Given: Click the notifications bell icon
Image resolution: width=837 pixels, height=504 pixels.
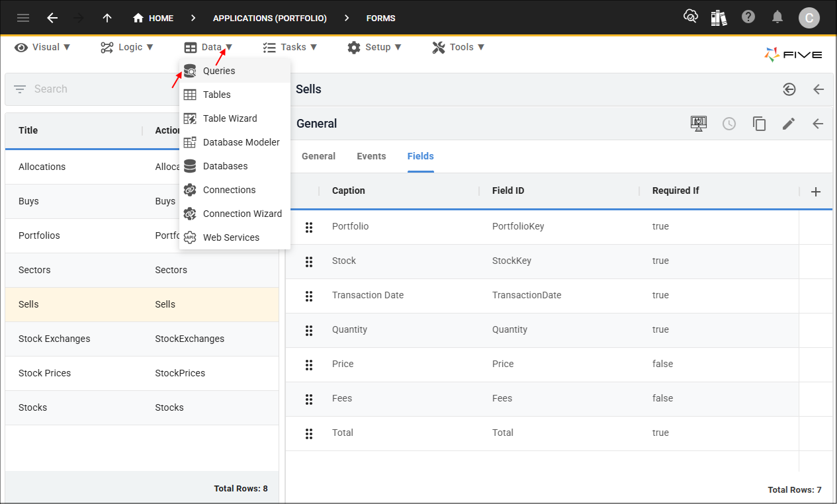Looking at the screenshot, I should click(x=777, y=17).
